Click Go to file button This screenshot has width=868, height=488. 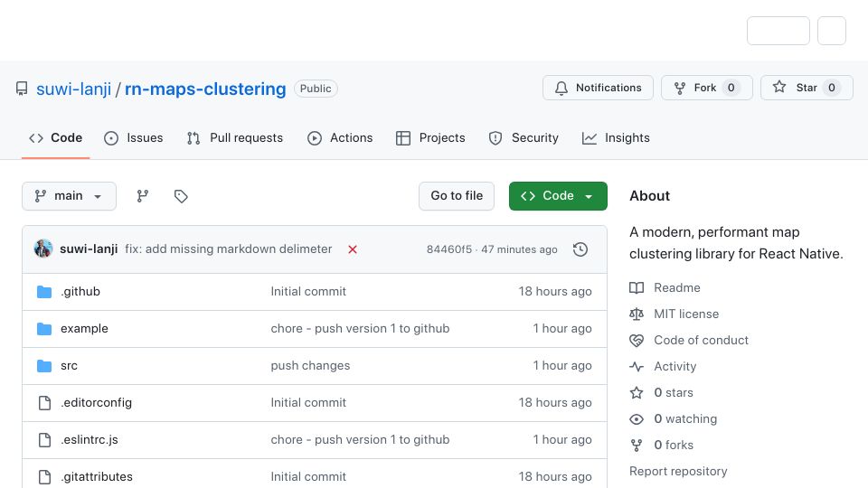pos(457,196)
